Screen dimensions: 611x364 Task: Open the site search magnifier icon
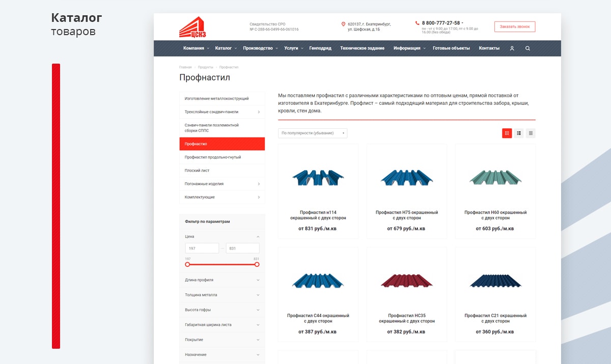(x=527, y=48)
